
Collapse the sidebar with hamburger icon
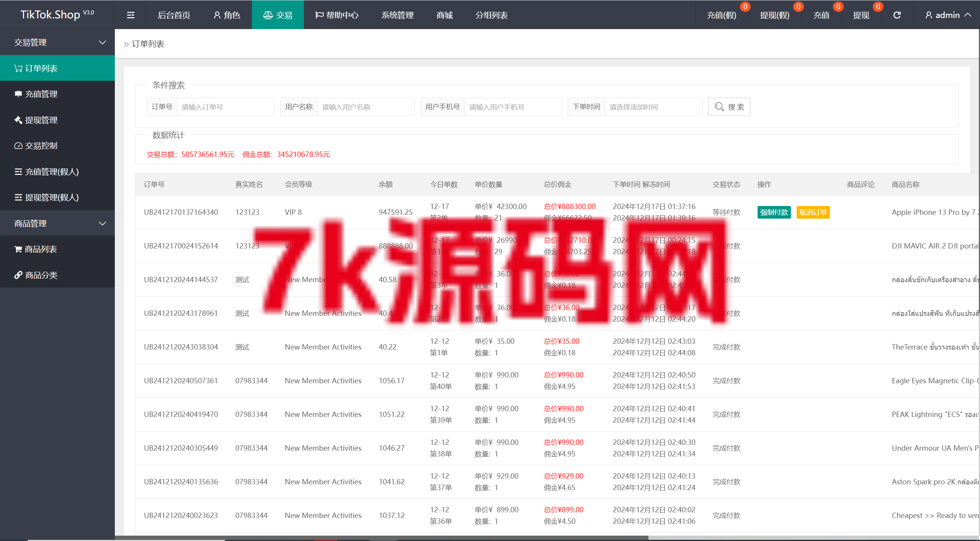point(131,15)
